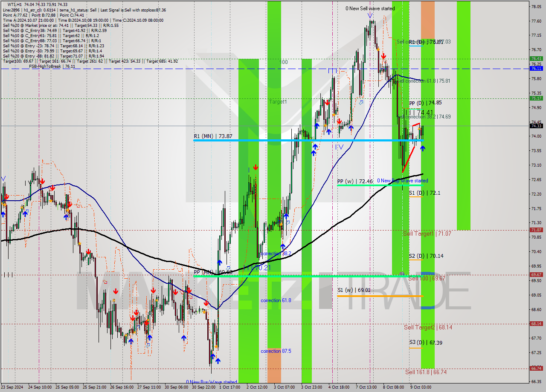Select the 'S2 (D) | 70.14' label
Image resolution: width=546 pixels, height=392 pixels.
click(x=426, y=256)
